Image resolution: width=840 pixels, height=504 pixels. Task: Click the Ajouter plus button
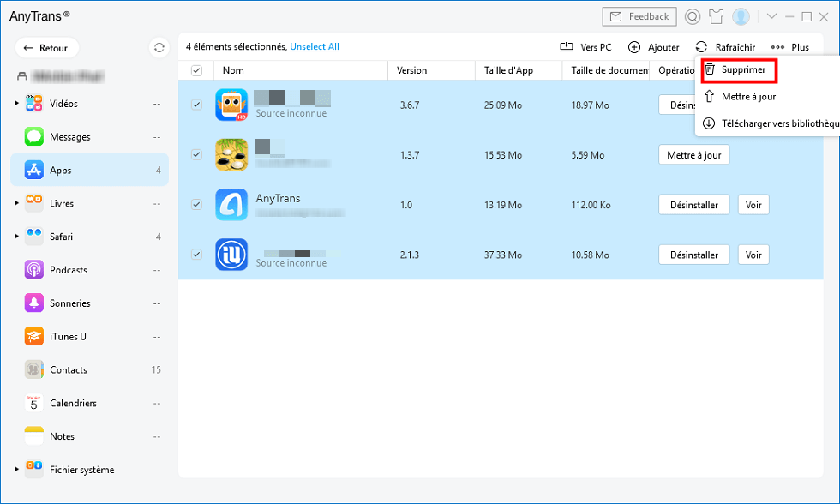653,47
